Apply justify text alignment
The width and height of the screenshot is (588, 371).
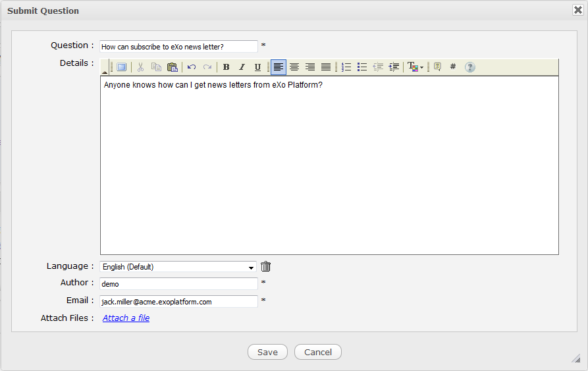coord(326,67)
